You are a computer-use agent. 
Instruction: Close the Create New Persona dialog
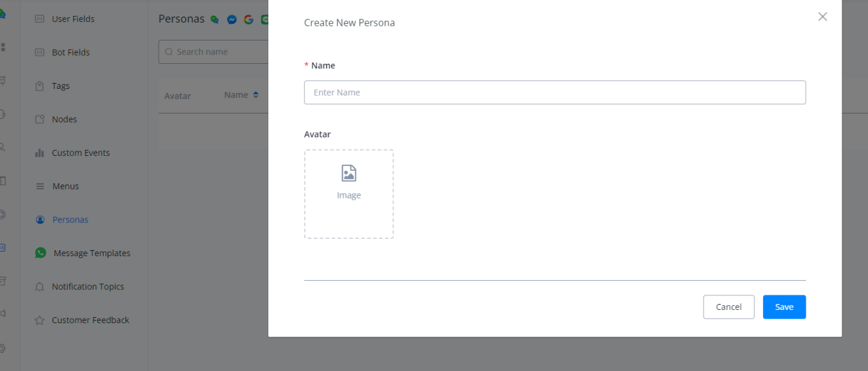[823, 17]
